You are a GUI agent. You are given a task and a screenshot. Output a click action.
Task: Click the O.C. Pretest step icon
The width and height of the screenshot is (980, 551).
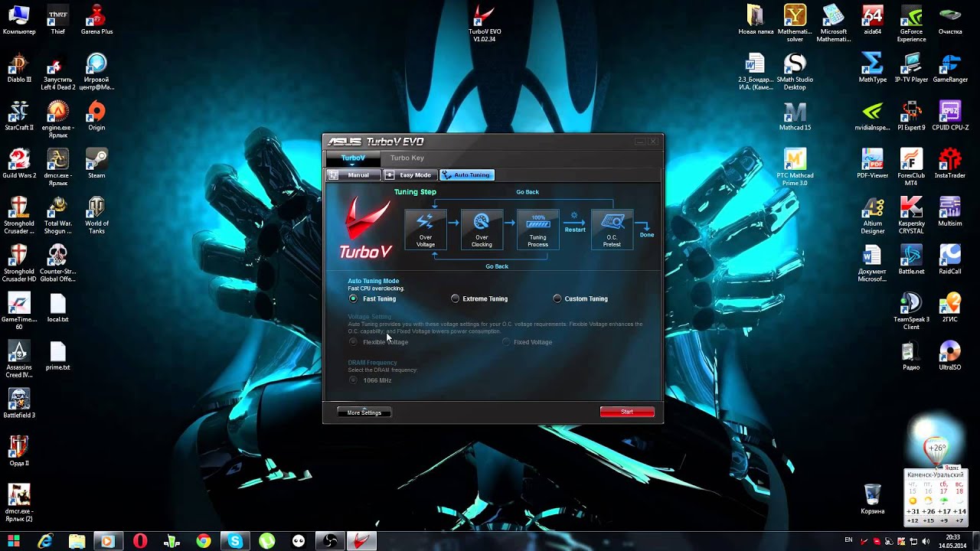point(612,229)
